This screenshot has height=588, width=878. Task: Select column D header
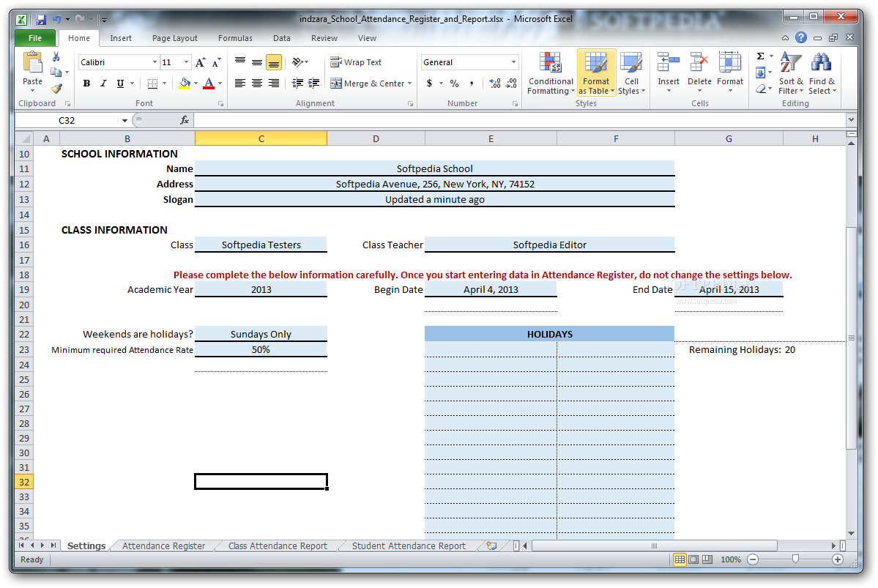376,138
